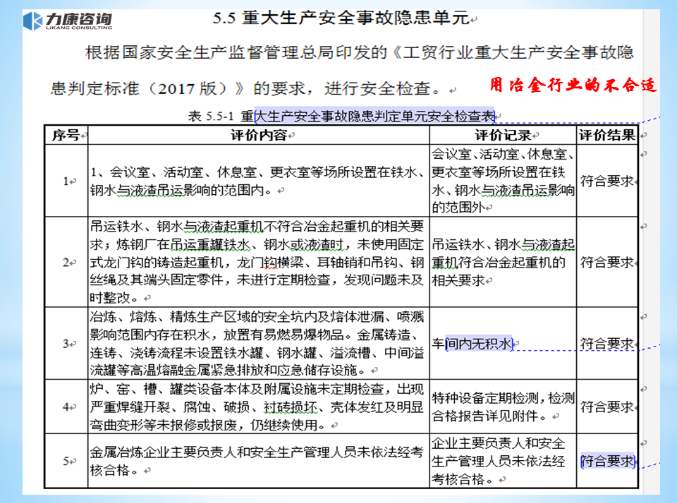
Task: Click paragraph line 根据国家安全生产监督管理总局印发的
Action: [x=359, y=53]
